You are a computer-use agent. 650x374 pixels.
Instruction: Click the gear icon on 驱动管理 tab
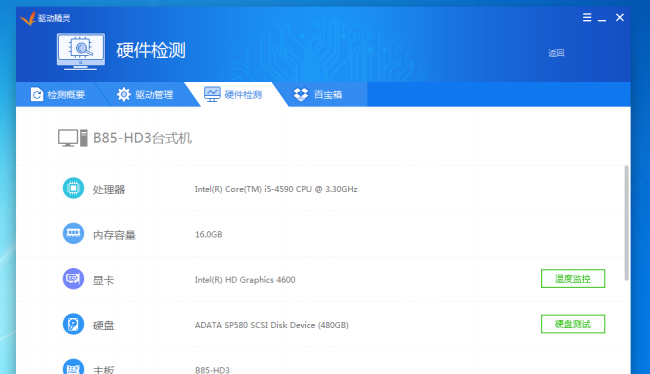(x=124, y=95)
